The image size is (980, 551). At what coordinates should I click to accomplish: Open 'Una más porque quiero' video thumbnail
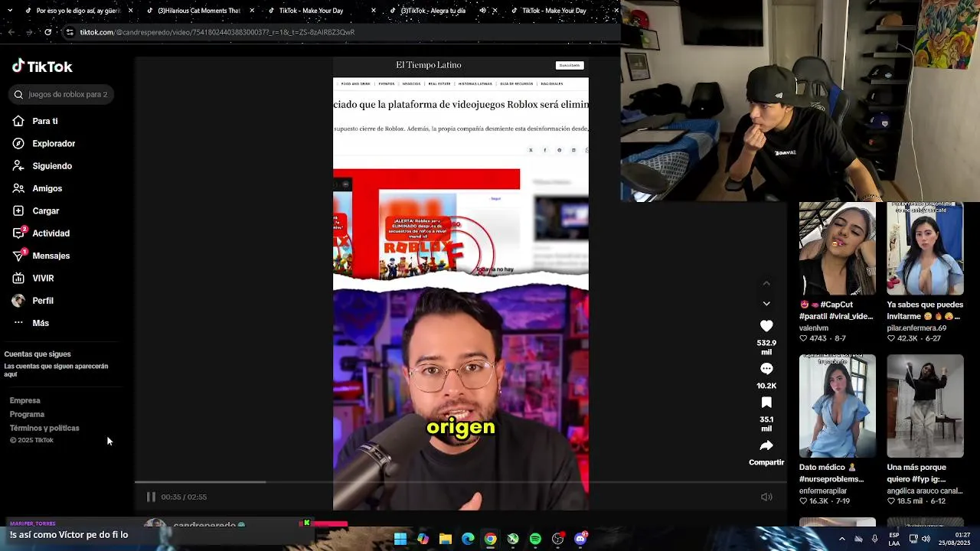926,406
